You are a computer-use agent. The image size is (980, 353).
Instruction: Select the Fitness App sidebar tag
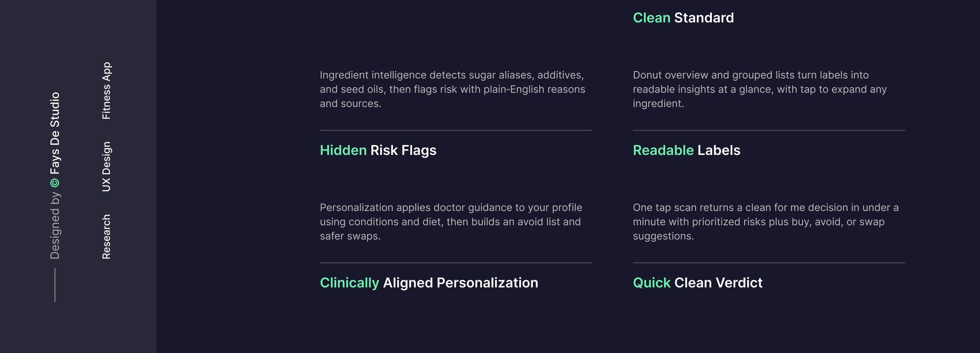click(x=106, y=90)
